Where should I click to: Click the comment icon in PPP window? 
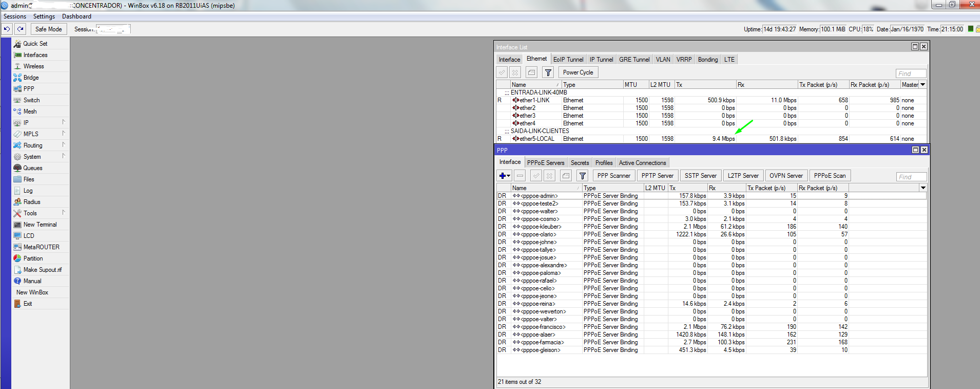(566, 176)
